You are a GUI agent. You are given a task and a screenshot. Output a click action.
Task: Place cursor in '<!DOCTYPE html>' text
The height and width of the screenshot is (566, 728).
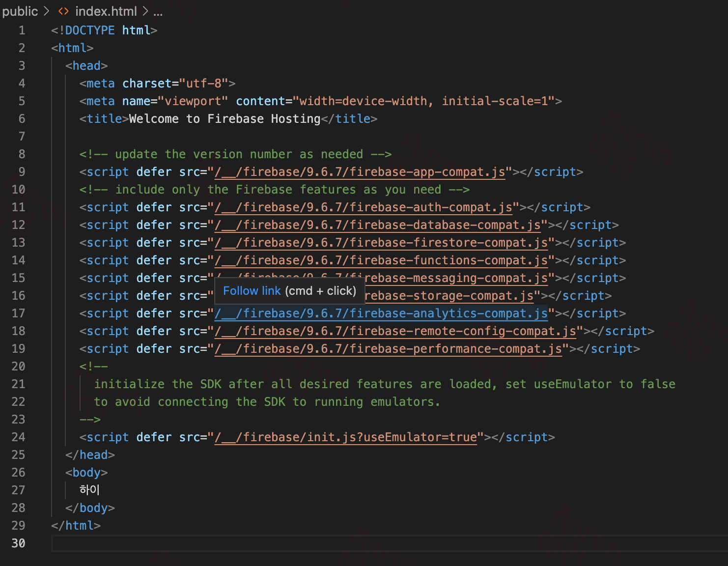[104, 30]
